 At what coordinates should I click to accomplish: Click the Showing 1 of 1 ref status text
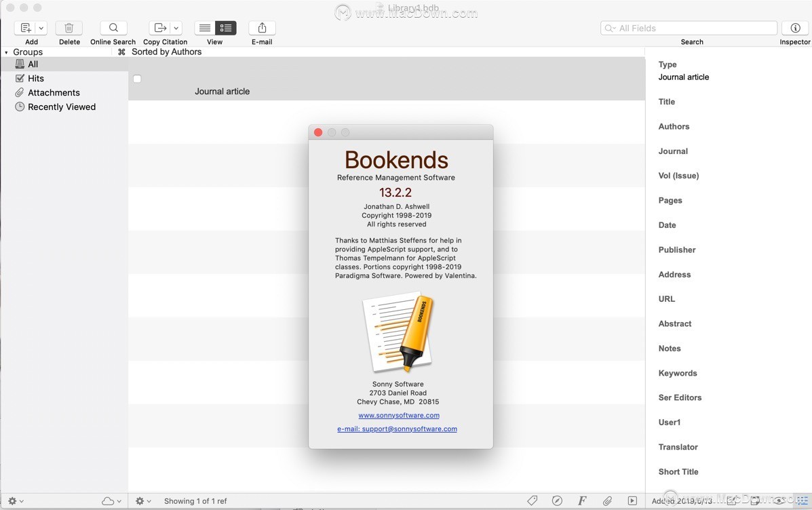click(195, 501)
